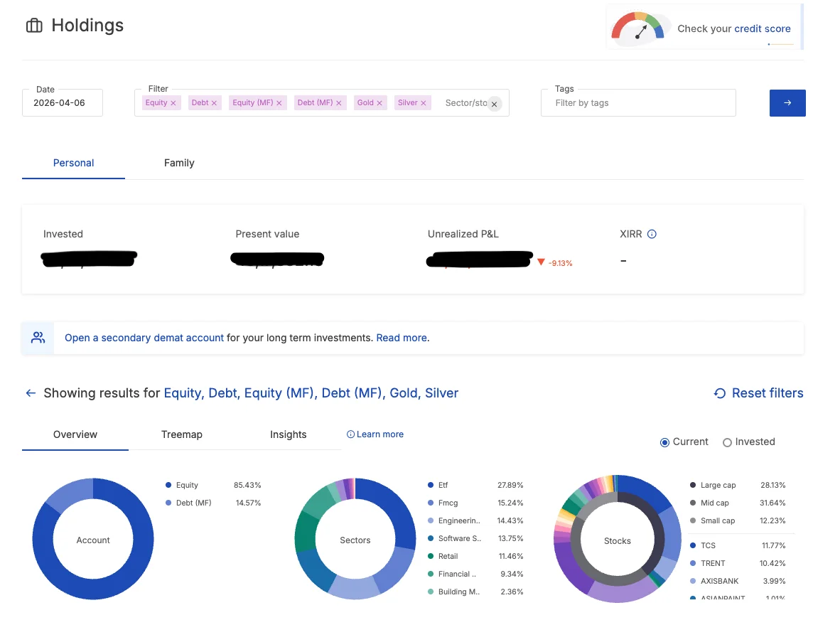The width and height of the screenshot is (840, 620).
Task: Open the Learn more link
Action: coord(375,434)
